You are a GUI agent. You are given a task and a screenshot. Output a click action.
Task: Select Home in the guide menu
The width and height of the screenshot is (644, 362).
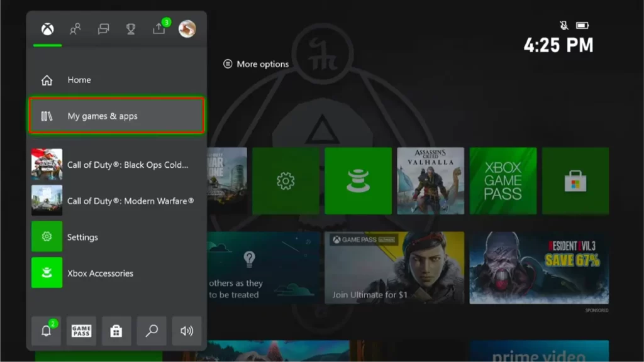click(x=116, y=80)
